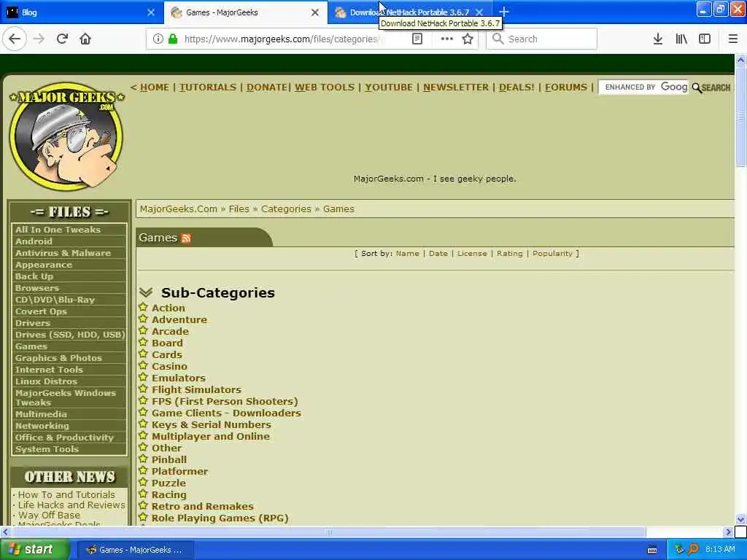
Task: Click star icon beside Pinball
Action: [x=144, y=459]
